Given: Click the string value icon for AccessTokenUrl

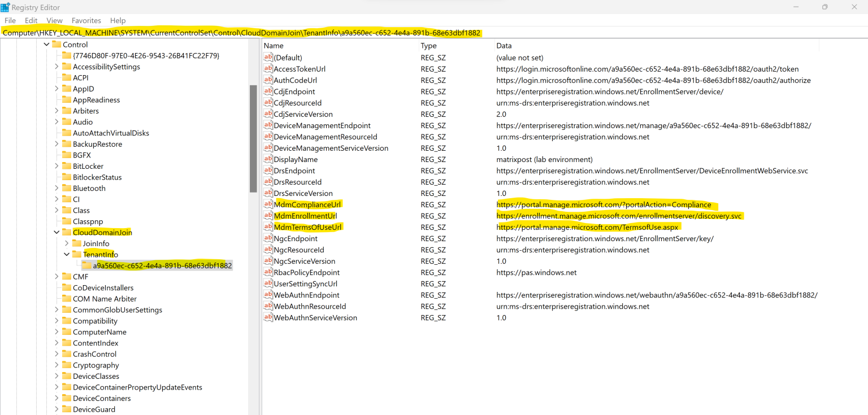Looking at the screenshot, I should click(x=268, y=69).
